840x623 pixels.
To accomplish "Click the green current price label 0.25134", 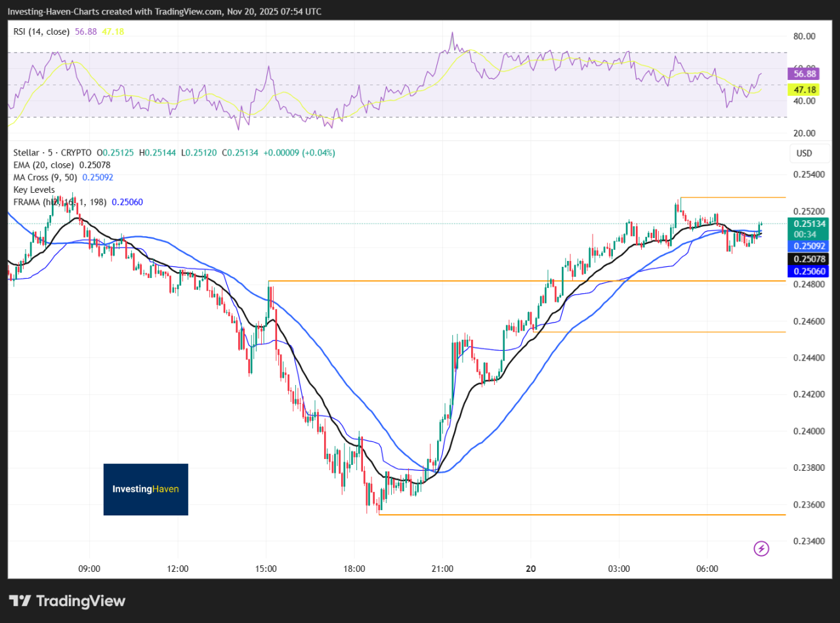I will [x=810, y=223].
